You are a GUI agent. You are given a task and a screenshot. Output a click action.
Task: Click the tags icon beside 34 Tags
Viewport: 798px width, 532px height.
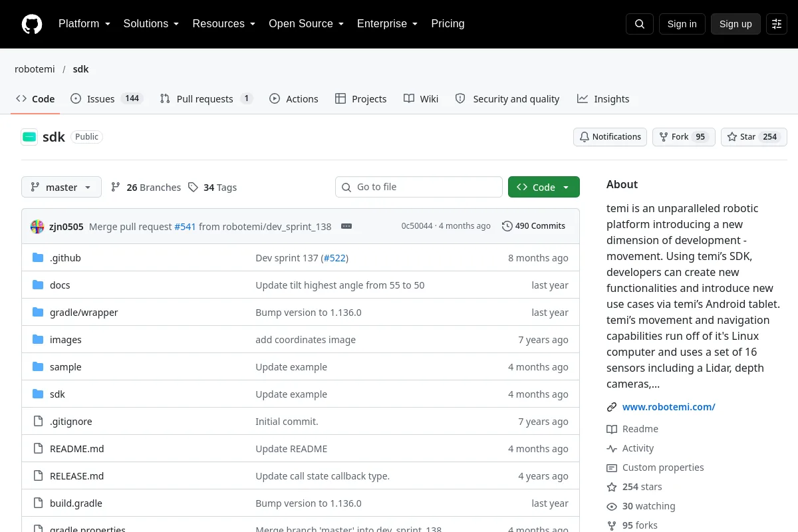[x=193, y=188]
